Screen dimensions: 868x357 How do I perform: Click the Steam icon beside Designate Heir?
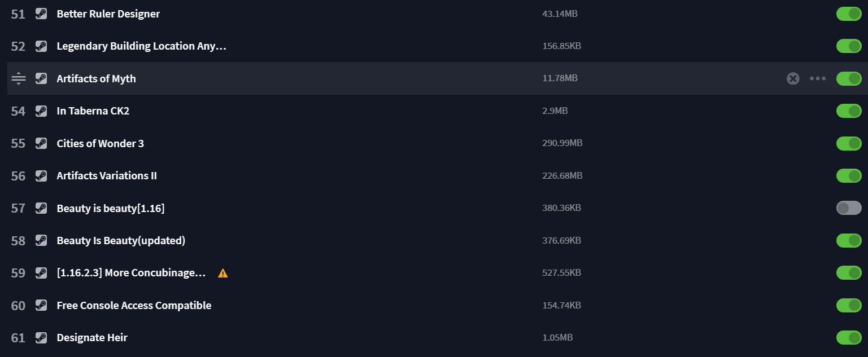point(41,338)
